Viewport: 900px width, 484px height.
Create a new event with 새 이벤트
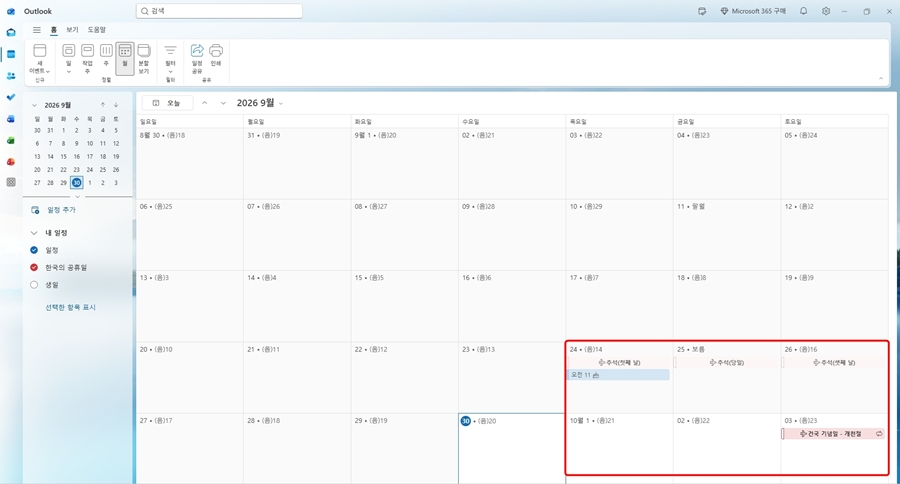tap(40, 59)
